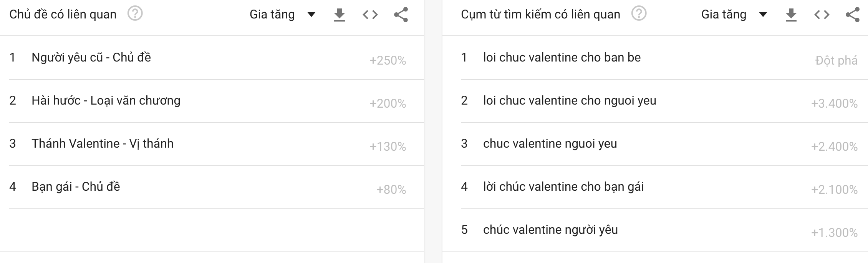Download the related queries data as CSV
This screenshot has height=263, width=868.
[x=791, y=15]
